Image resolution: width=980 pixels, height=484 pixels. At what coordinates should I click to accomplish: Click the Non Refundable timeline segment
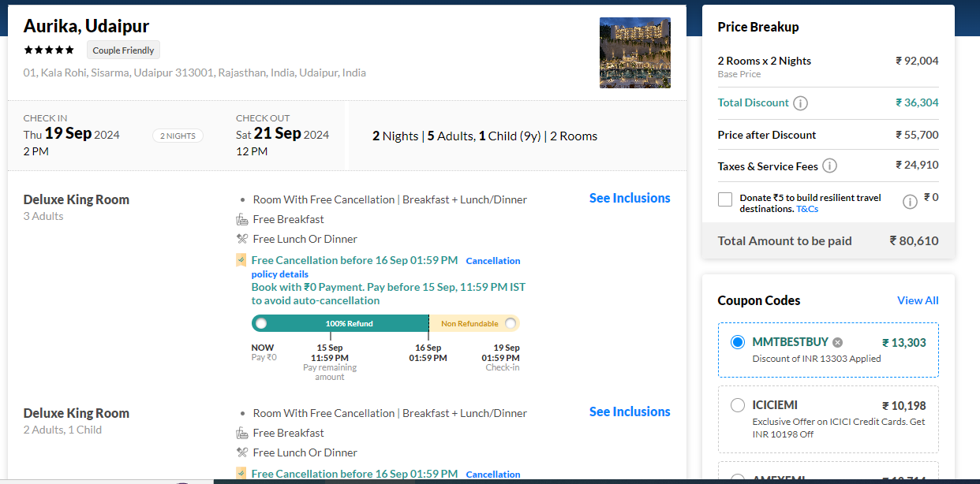pyautogui.click(x=474, y=323)
